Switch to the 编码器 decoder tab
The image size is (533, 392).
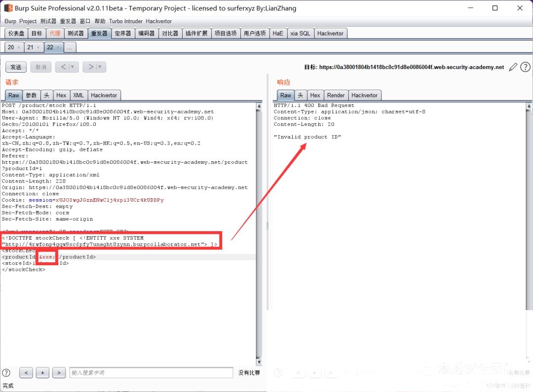click(147, 34)
